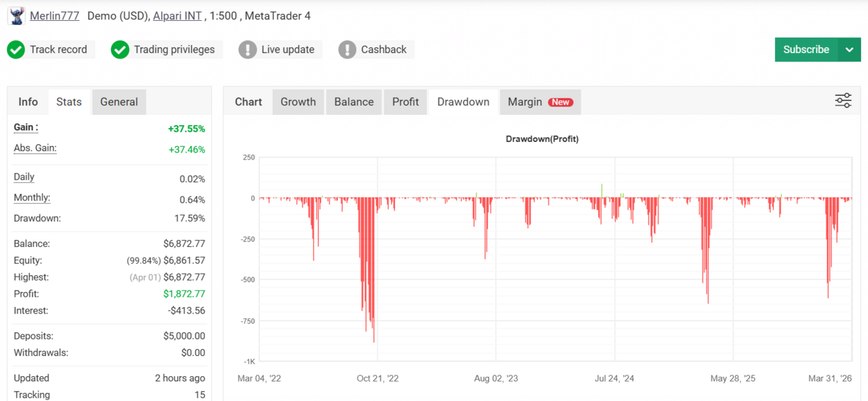Switch to the Info tab

pyautogui.click(x=28, y=102)
